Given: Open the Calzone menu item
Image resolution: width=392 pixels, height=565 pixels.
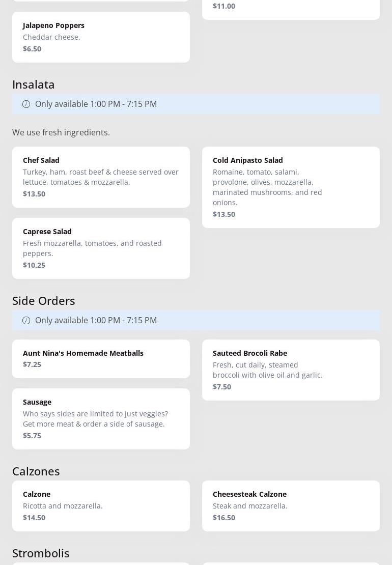Looking at the screenshot, I should (x=101, y=505).
